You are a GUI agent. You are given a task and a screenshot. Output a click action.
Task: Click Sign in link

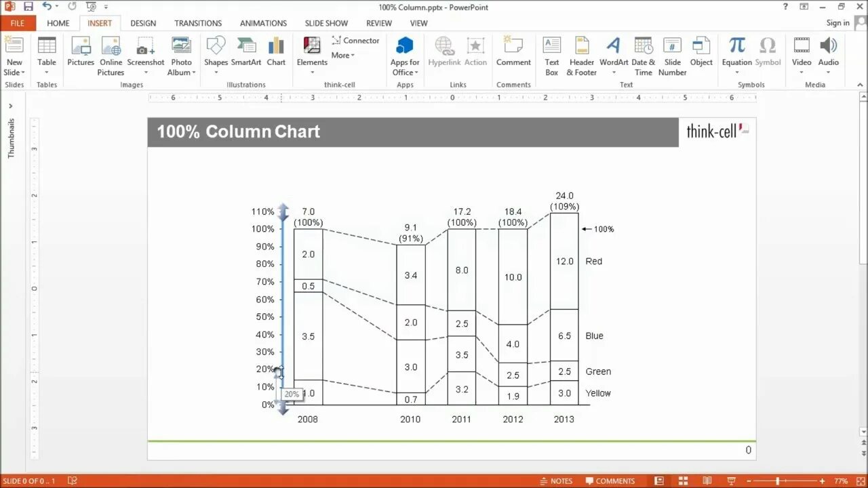coord(837,23)
